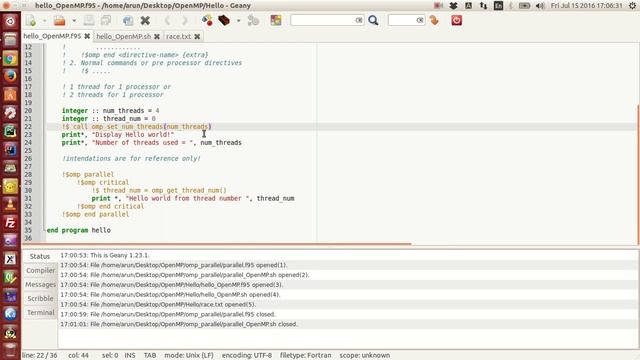Save the current file

(x=89, y=20)
